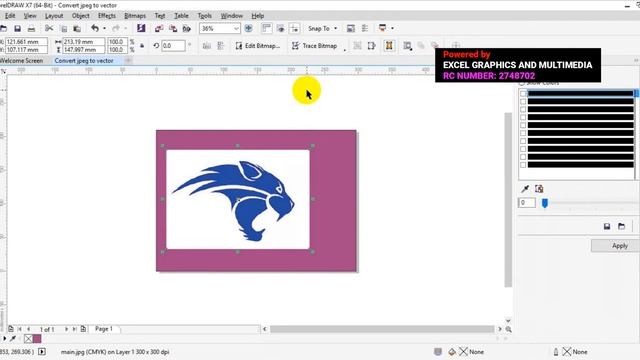
Task: Click the icon next to the docker eyedropper
Action: pos(539,189)
